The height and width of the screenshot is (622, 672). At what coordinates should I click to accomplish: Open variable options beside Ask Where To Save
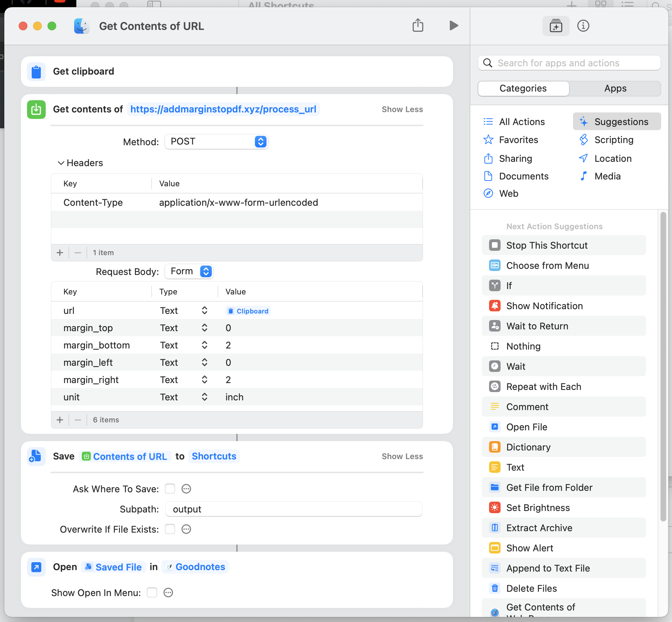pyautogui.click(x=186, y=489)
